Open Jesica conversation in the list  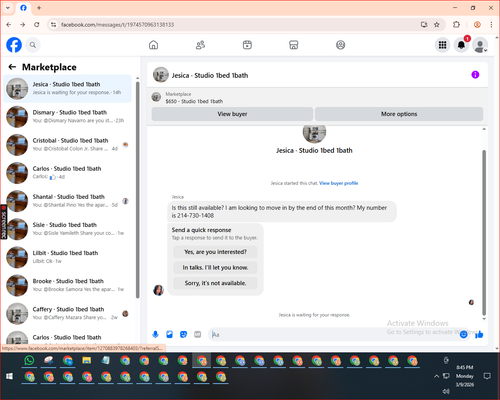[68, 89]
